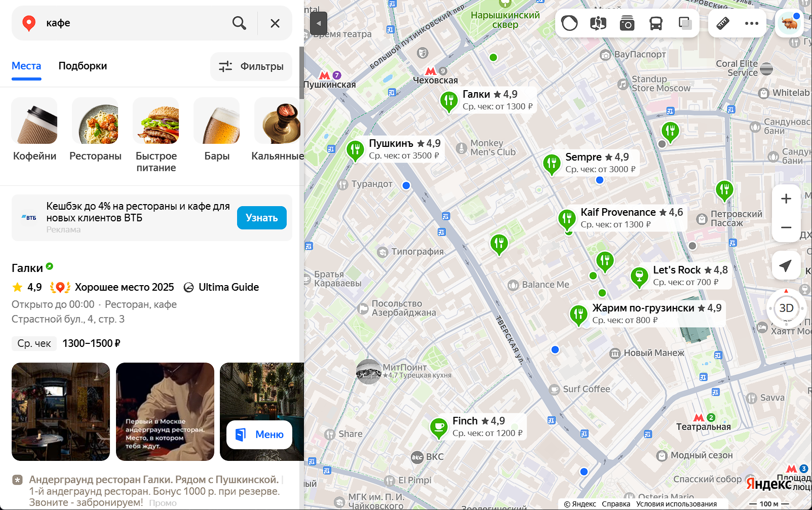
Task: Open map layers selector icon
Action: 685,23
